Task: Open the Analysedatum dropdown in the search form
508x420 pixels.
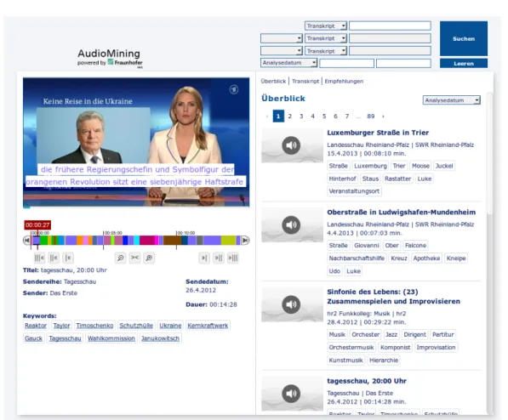Action: (x=289, y=63)
